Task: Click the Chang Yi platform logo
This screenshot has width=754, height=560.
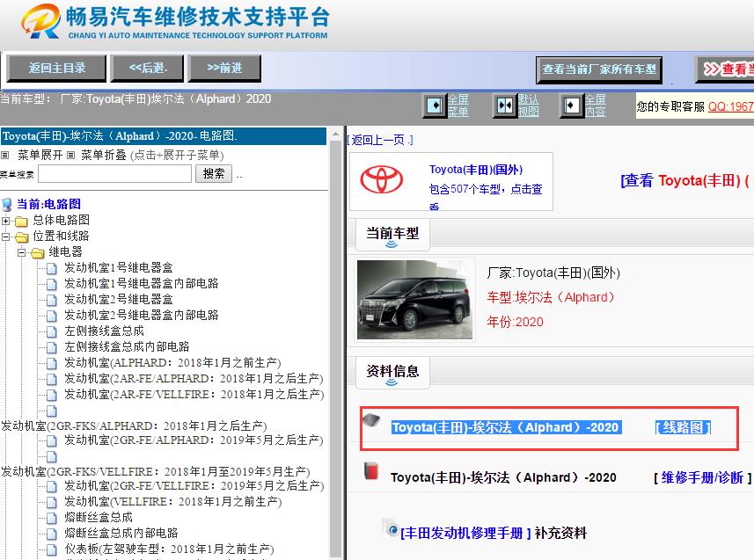Action: point(175,22)
